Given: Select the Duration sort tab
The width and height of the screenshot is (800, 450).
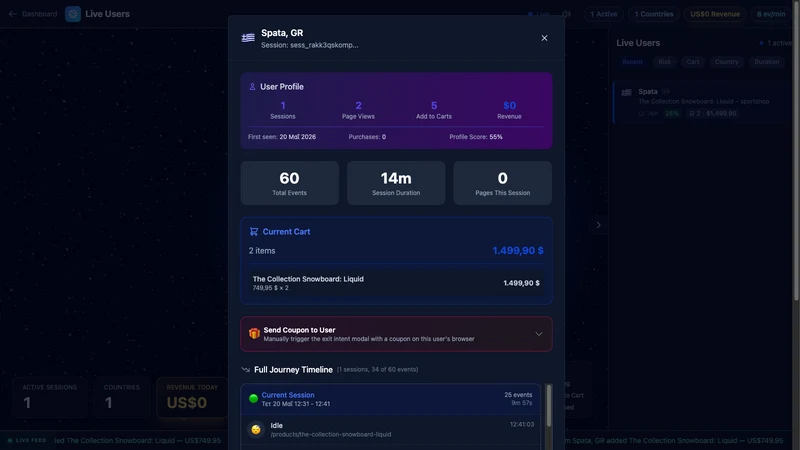Looking at the screenshot, I should (x=766, y=62).
